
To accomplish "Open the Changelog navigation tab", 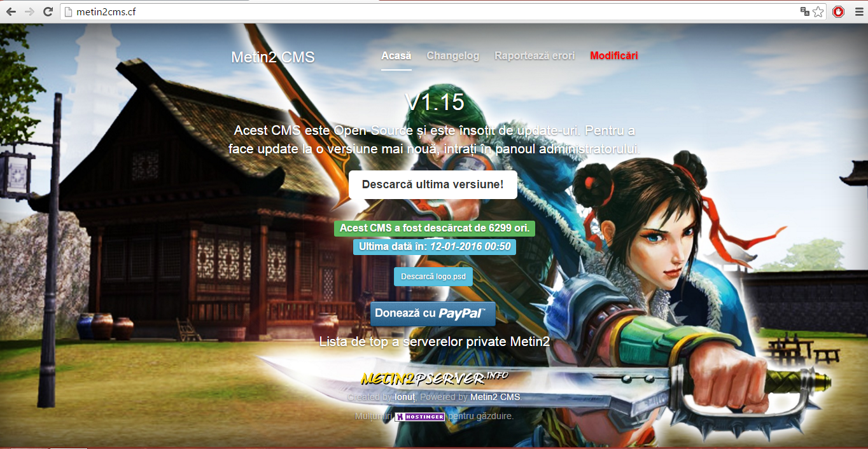I will pos(453,56).
